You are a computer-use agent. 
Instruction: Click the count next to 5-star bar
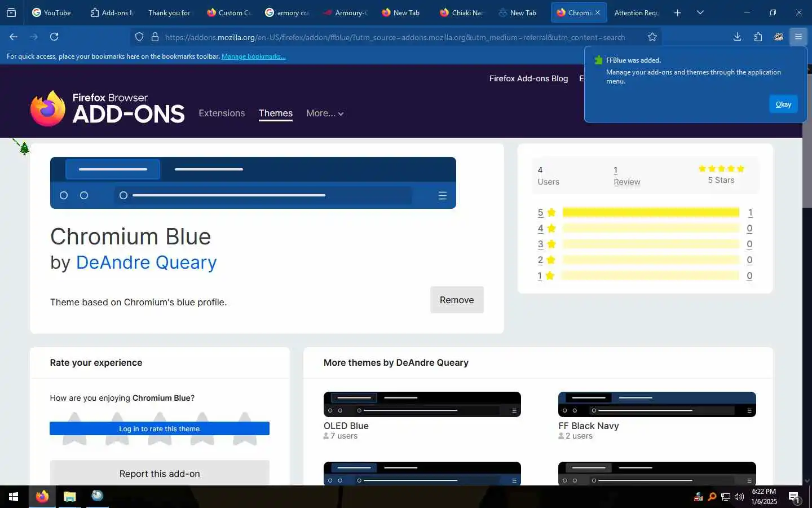pyautogui.click(x=750, y=212)
